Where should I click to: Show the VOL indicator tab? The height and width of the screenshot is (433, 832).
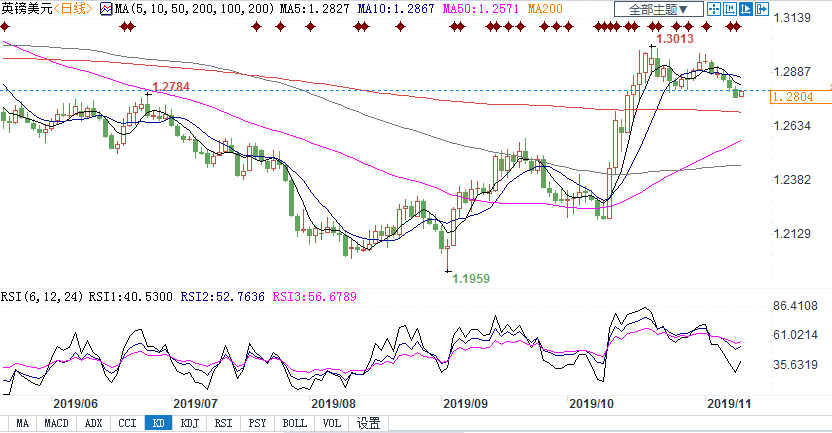331,424
